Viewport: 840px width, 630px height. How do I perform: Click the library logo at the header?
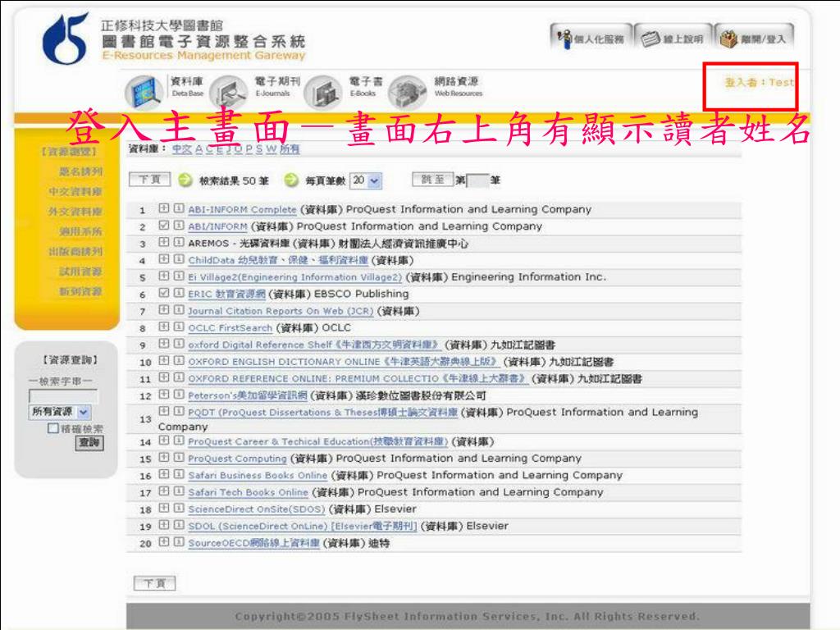[65, 38]
